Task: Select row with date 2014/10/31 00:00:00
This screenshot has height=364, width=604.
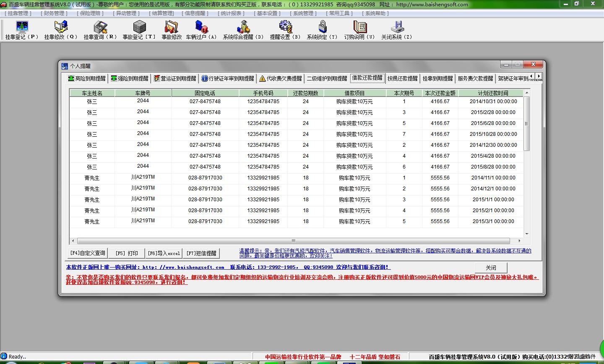Action: [x=297, y=101]
